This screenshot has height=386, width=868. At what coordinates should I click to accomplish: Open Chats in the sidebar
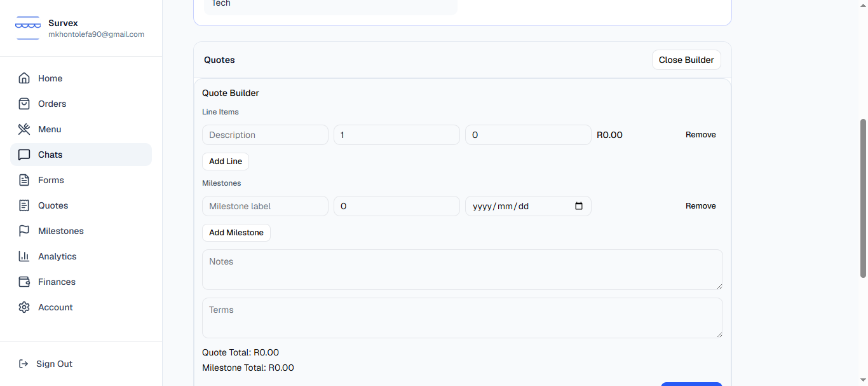(x=81, y=155)
